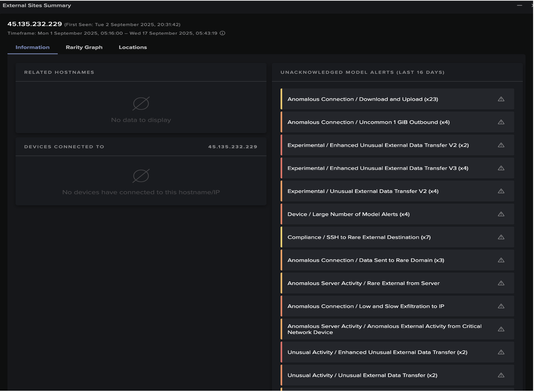The width and height of the screenshot is (534, 392).
Task: Click the warning icon on Uncommon 1 GiB Outbound alert
Action: tap(502, 122)
